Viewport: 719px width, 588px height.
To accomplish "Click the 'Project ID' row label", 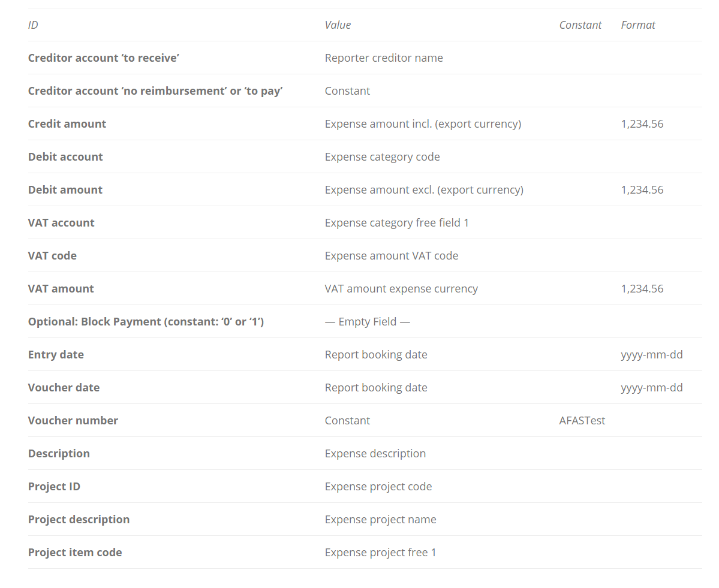I will pyautogui.click(x=54, y=487).
